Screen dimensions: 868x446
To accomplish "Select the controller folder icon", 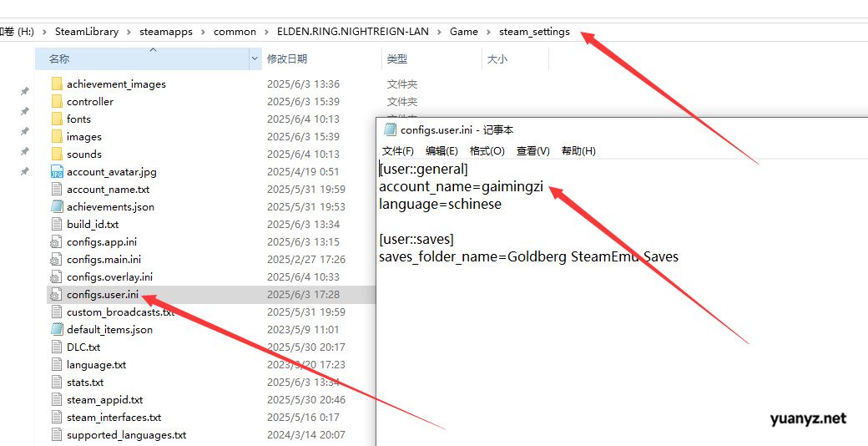I will [x=57, y=101].
